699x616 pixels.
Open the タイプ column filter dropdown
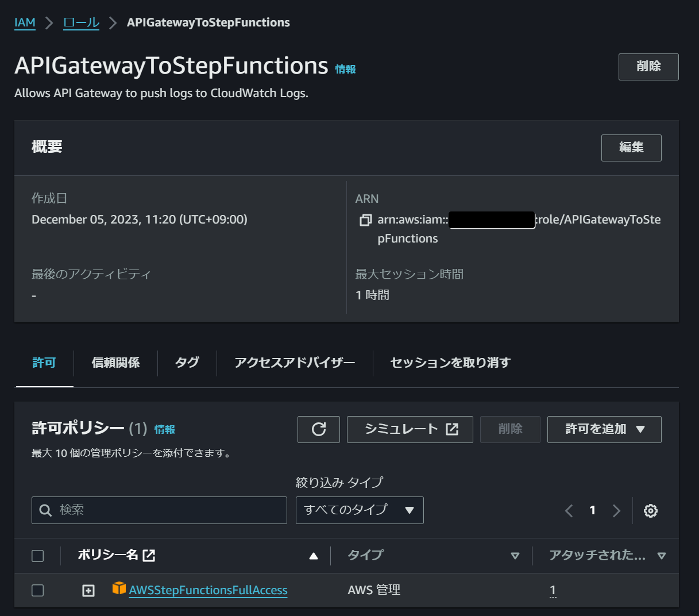(516, 556)
